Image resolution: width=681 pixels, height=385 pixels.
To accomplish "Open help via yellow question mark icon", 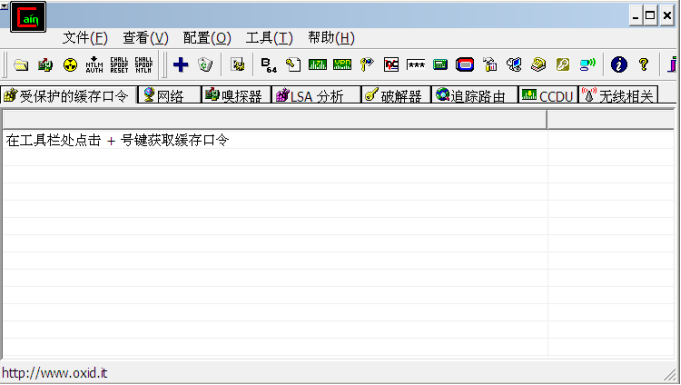I will click(x=644, y=65).
